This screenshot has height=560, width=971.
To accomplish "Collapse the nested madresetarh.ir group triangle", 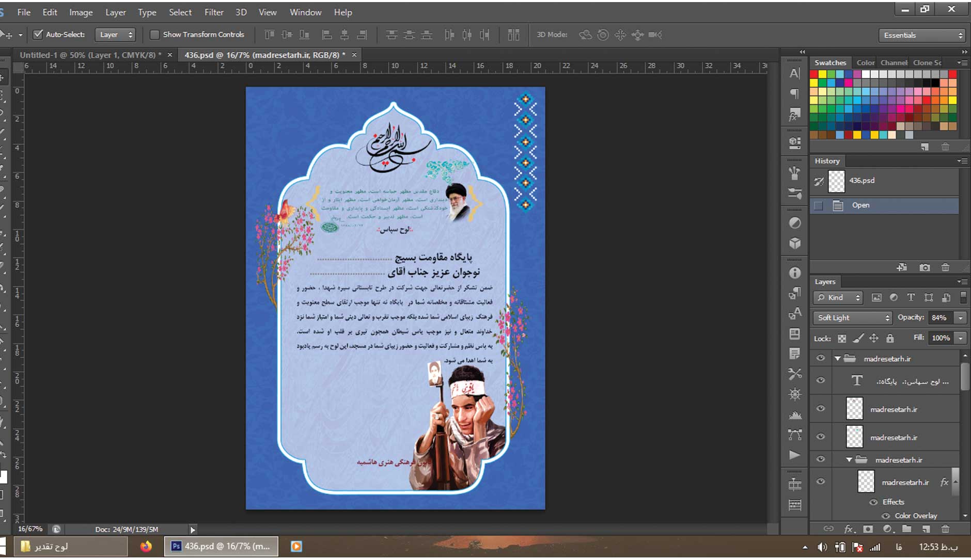I will (x=849, y=459).
